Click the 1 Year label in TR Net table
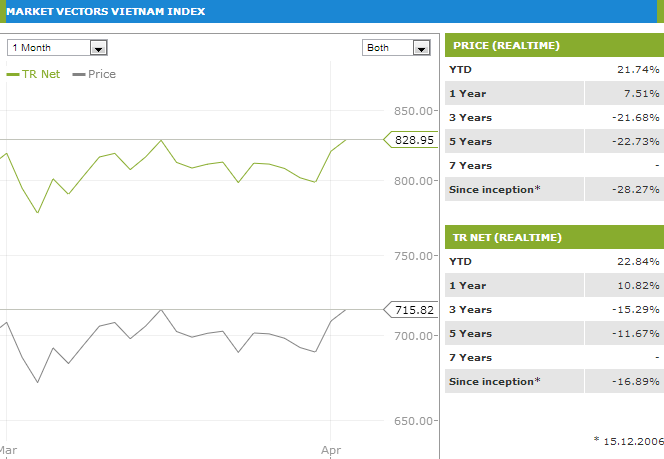Image resolution: width=664 pixels, height=459 pixels. click(x=468, y=286)
